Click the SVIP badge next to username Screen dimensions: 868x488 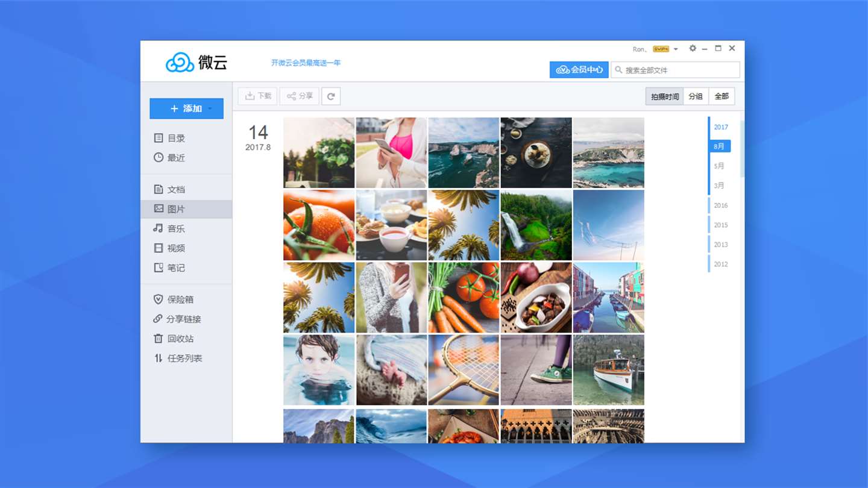[x=661, y=49]
